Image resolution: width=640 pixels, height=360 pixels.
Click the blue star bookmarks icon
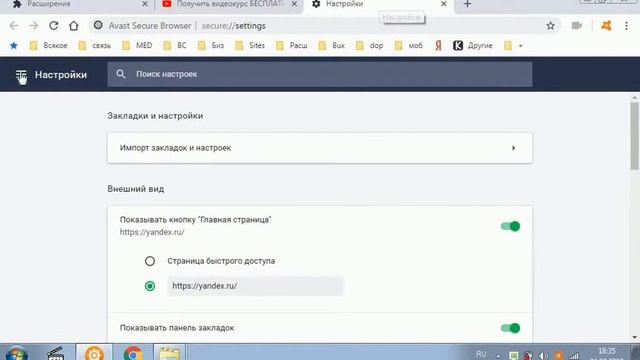[x=13, y=45]
